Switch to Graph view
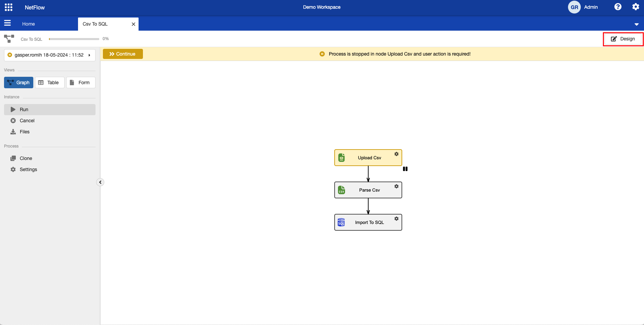 (x=19, y=83)
